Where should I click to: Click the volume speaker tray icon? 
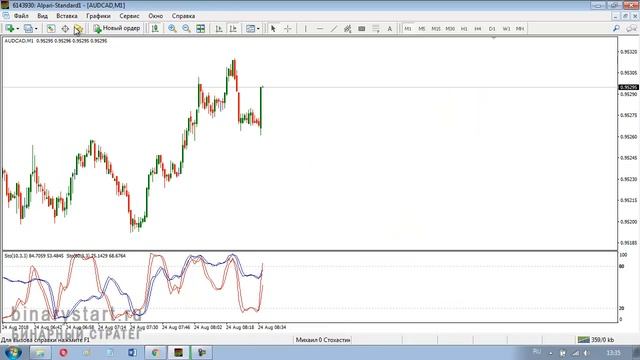[x=586, y=353]
